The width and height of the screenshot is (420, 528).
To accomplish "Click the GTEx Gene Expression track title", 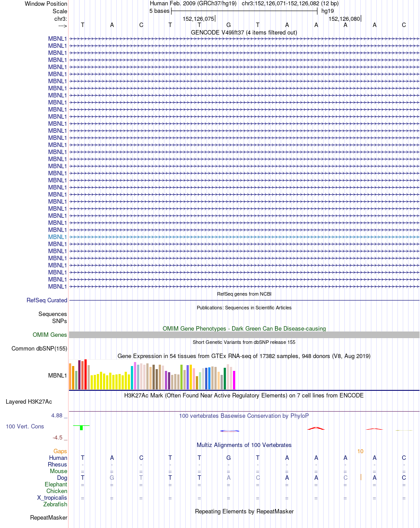I will (244, 356).
